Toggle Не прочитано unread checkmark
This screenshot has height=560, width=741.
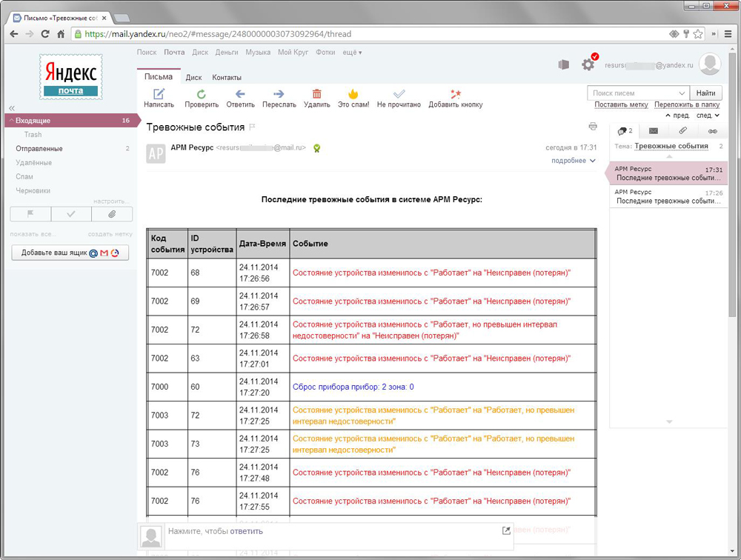399,95
